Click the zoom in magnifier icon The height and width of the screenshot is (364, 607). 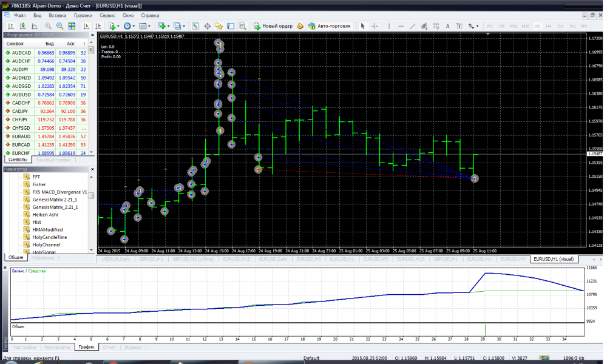click(x=48, y=26)
